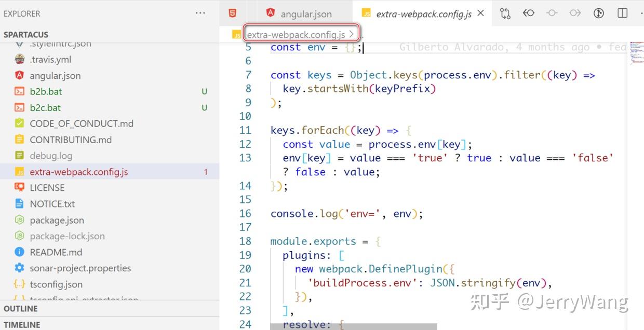
Task: Select the LICENSE file in Explorer
Action: [47, 187]
